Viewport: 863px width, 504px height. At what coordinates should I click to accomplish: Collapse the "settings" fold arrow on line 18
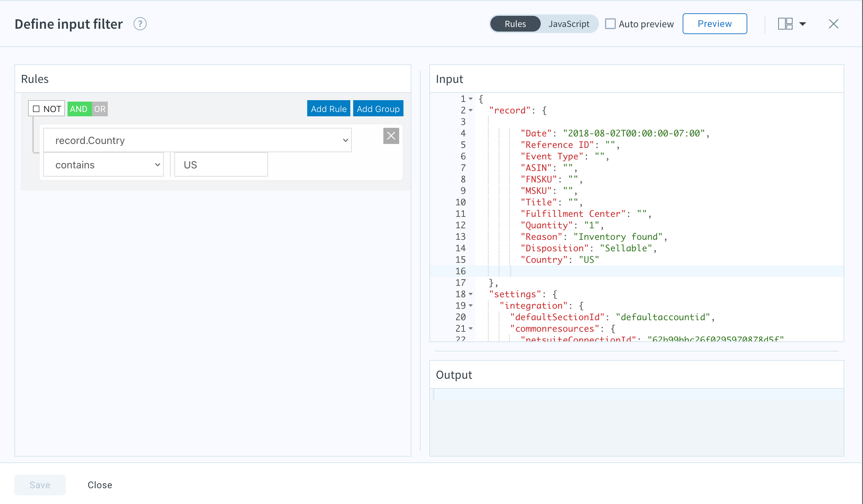point(471,294)
